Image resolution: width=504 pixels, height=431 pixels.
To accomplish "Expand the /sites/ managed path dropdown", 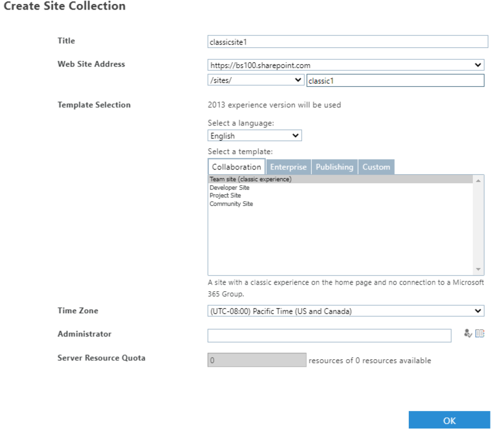I will (256, 80).
